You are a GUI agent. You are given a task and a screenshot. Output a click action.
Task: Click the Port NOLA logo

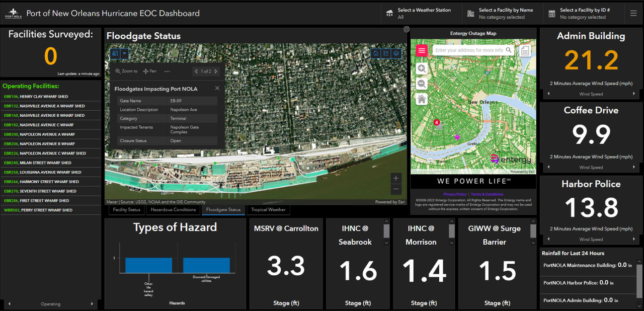click(13, 14)
